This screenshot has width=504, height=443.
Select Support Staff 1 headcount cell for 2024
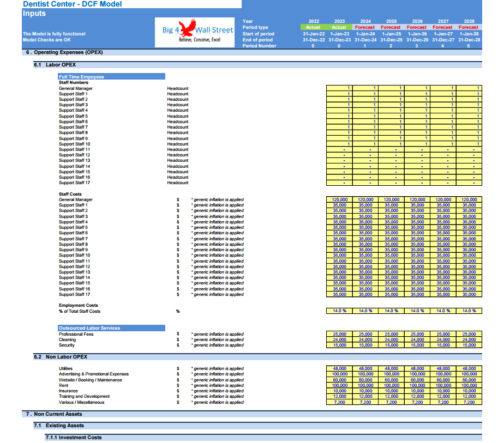point(365,94)
